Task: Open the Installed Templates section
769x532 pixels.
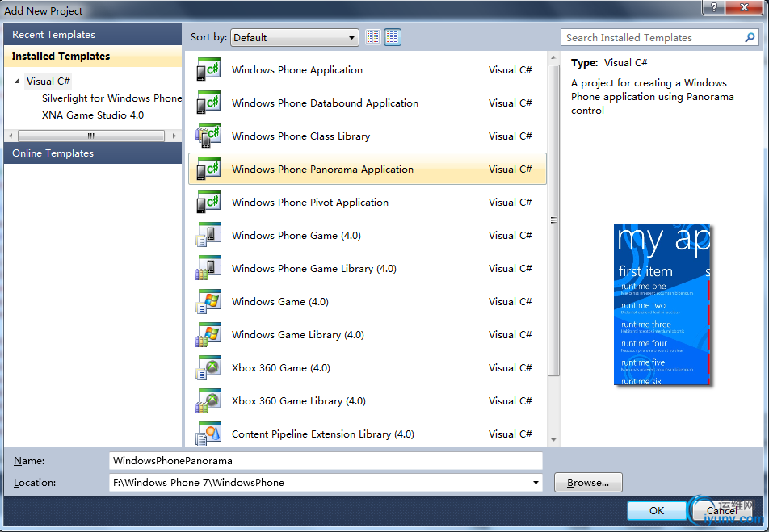Action: [x=93, y=56]
